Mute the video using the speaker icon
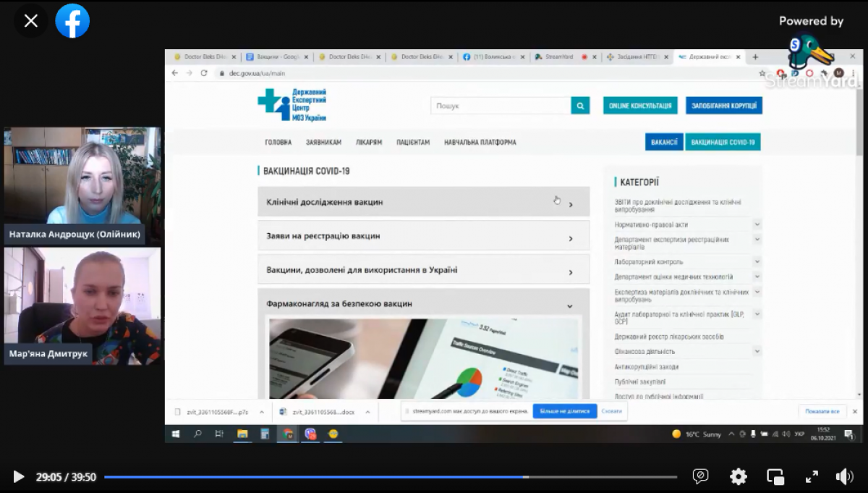This screenshot has width=868, height=493. point(844,476)
